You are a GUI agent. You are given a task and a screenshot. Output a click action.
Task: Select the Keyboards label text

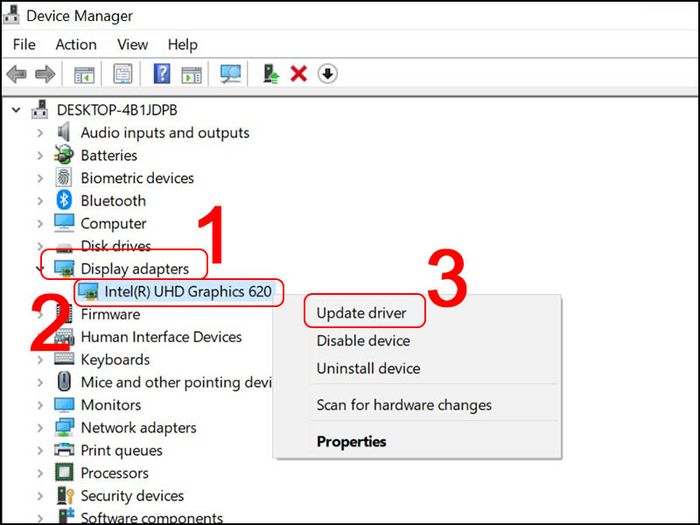[115, 359]
